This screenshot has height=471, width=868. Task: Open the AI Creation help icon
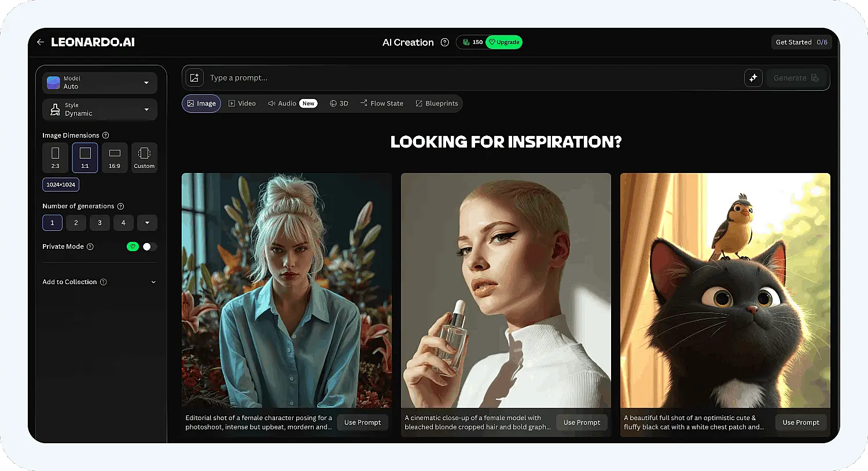444,42
